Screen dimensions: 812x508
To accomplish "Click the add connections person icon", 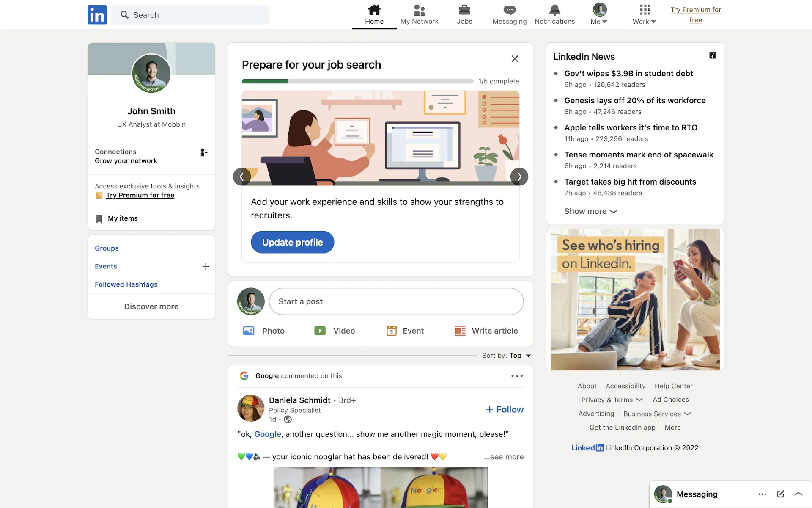I will [203, 152].
